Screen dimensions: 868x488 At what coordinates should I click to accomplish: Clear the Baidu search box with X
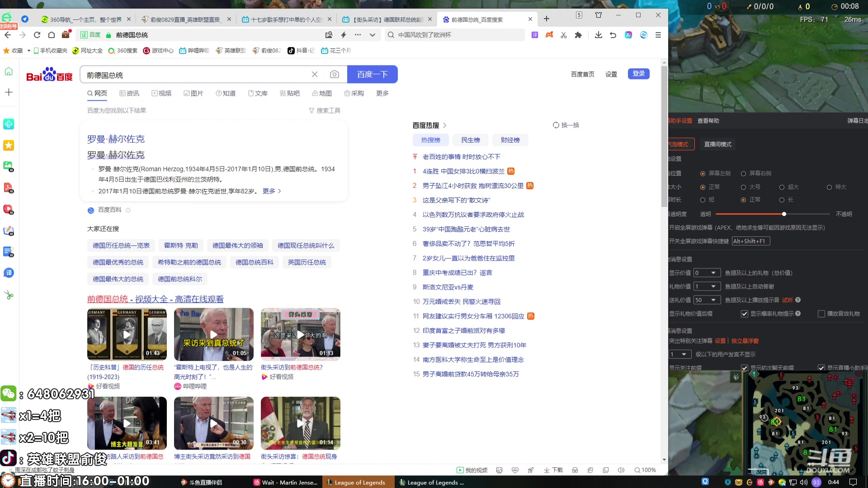(315, 75)
